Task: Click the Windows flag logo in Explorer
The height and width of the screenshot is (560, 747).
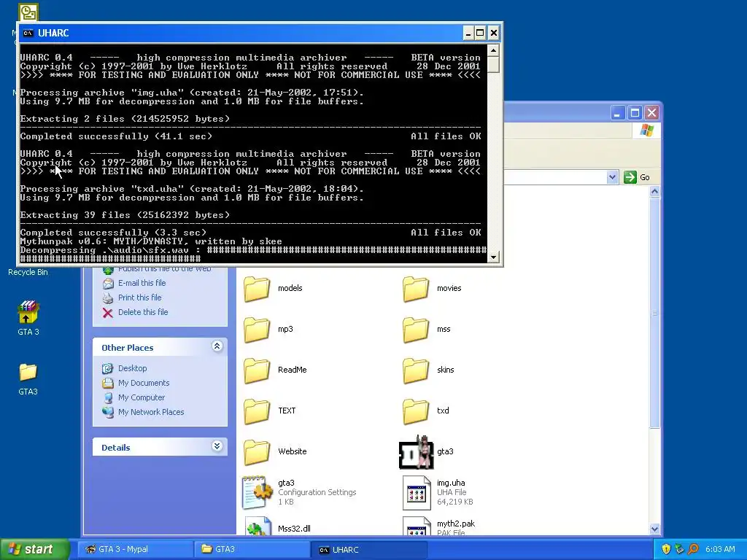Action: tap(646, 131)
